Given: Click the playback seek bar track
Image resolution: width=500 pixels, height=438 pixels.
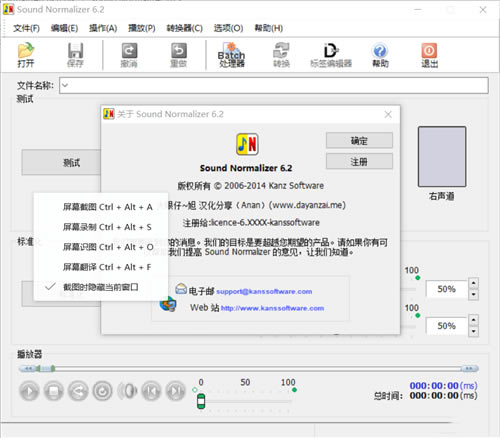Looking at the screenshot, I should (x=257, y=369).
